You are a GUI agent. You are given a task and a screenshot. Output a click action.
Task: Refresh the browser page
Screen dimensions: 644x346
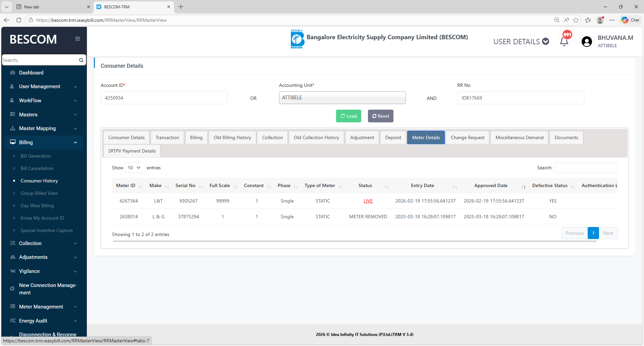point(19,20)
